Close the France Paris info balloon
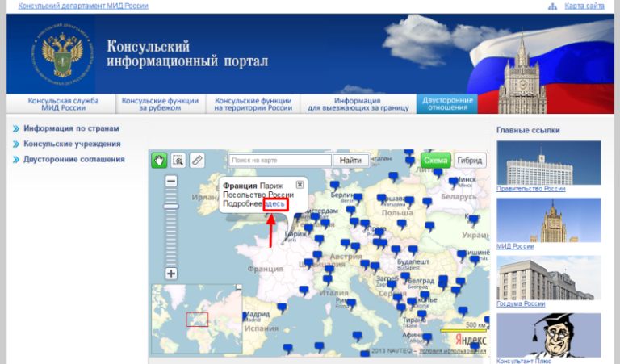 coord(300,184)
